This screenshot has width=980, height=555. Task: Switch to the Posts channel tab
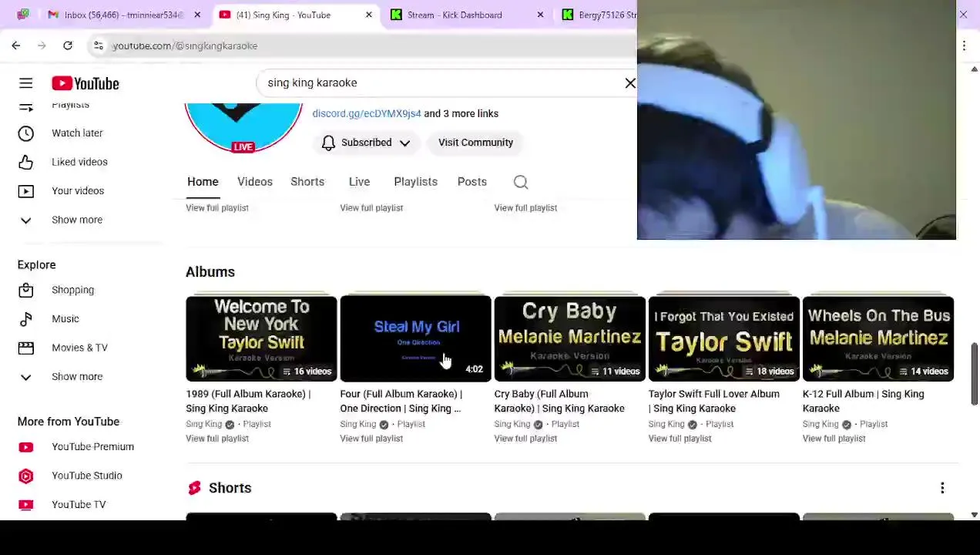click(x=472, y=182)
